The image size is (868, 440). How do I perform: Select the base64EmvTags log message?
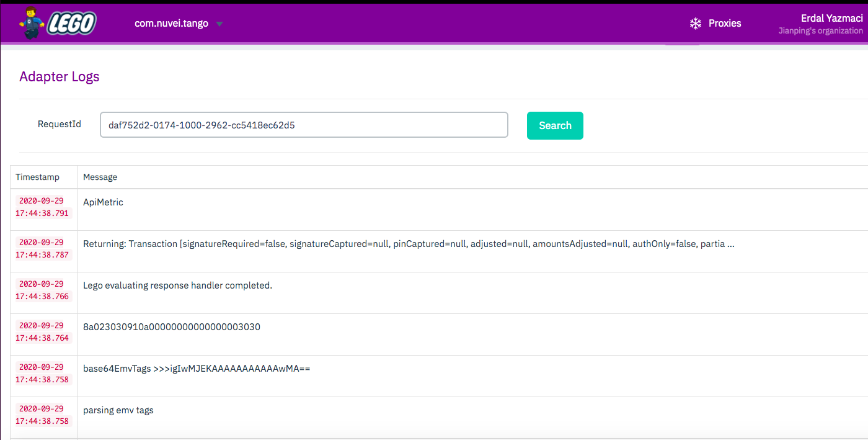[x=197, y=368]
